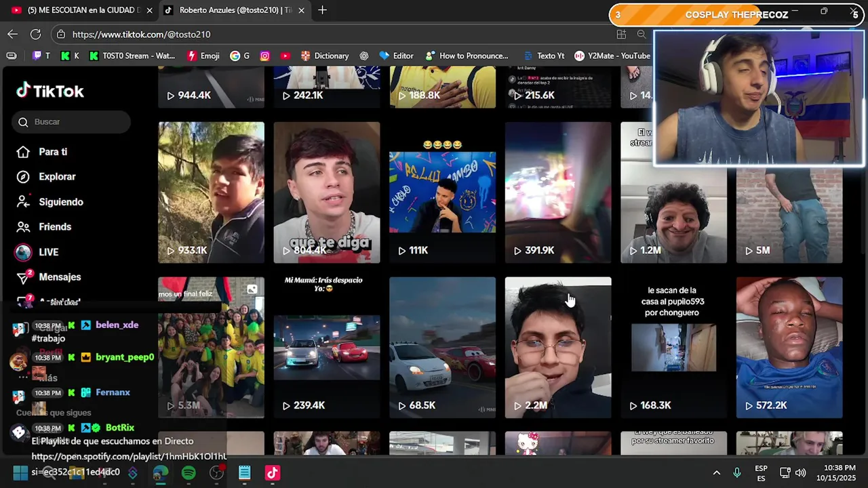The height and width of the screenshot is (488, 868).
Task: Open the Y2Mate YouTube bookmark
Action: point(612,56)
